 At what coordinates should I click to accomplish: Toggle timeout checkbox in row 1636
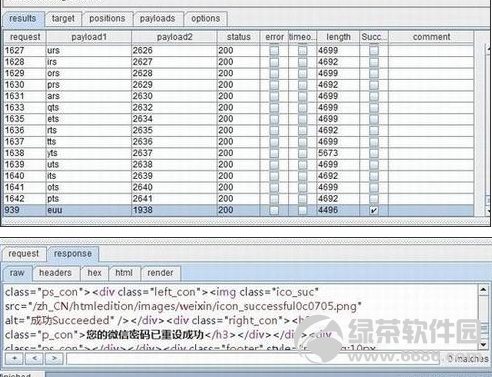[302, 130]
